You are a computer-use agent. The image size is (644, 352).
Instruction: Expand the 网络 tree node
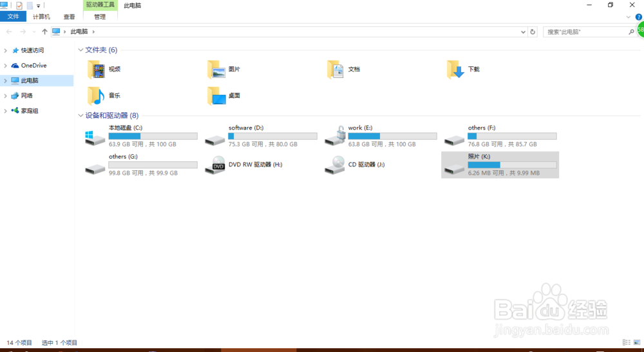coord(5,95)
